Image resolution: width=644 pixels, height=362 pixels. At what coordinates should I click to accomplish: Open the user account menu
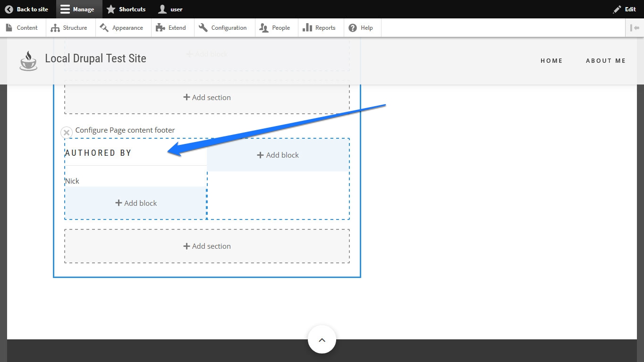pyautogui.click(x=171, y=9)
